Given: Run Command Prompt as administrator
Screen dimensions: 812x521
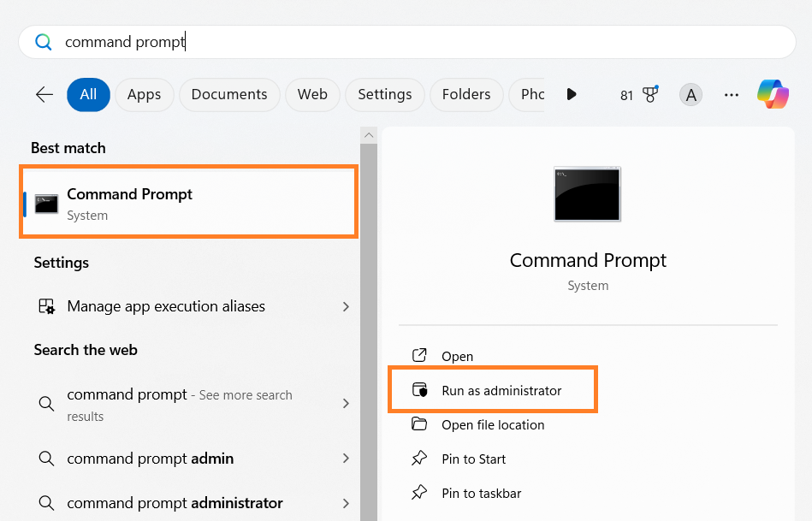Looking at the screenshot, I should 501,391.
